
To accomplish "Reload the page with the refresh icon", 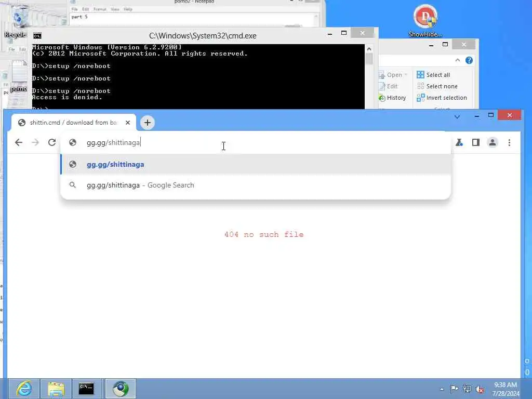I will 52,142.
